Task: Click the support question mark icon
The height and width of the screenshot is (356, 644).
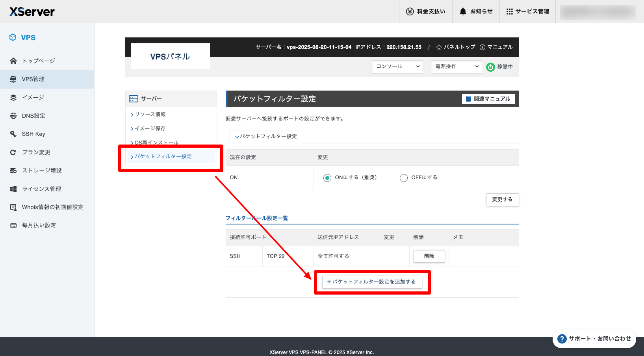Action: (x=562, y=339)
